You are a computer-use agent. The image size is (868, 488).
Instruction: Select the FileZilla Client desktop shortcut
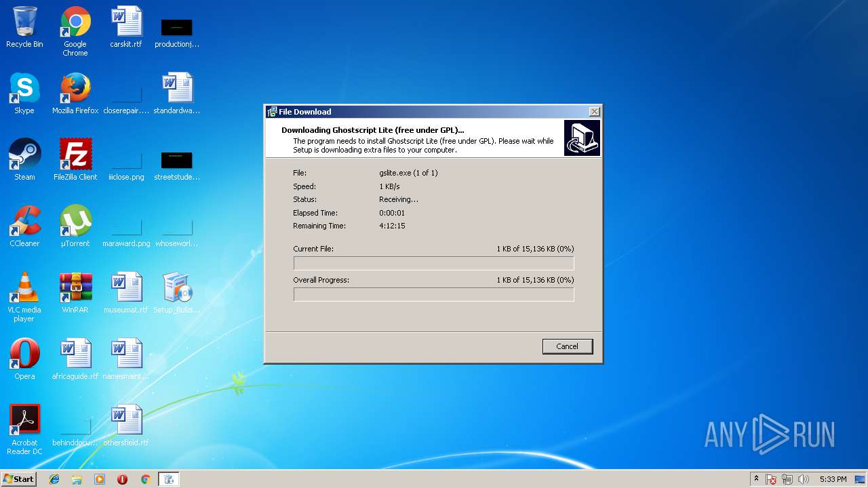click(x=75, y=160)
